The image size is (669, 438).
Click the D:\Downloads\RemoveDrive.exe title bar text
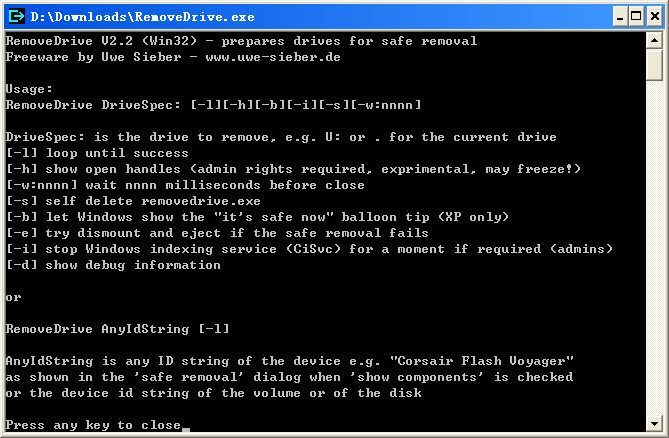(x=142, y=16)
